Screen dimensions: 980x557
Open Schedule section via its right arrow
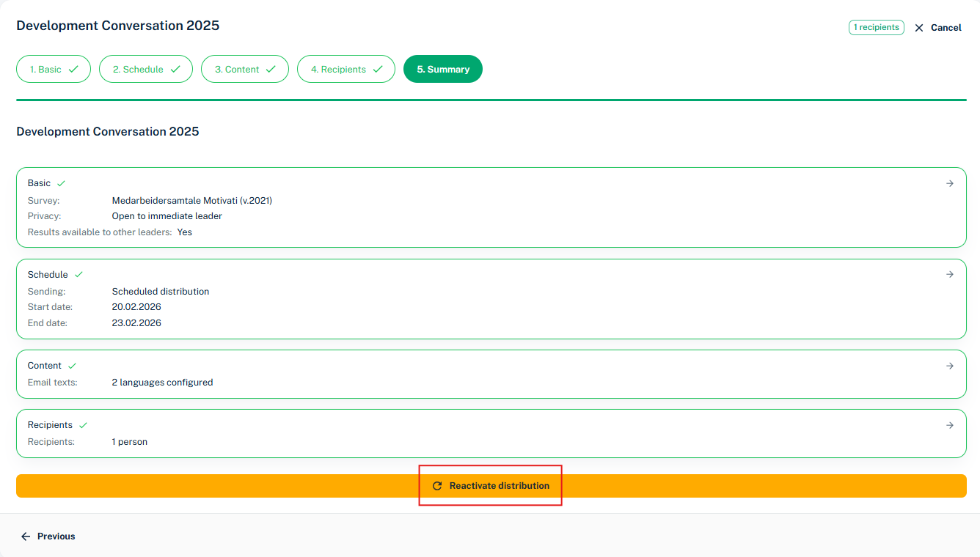click(x=950, y=274)
